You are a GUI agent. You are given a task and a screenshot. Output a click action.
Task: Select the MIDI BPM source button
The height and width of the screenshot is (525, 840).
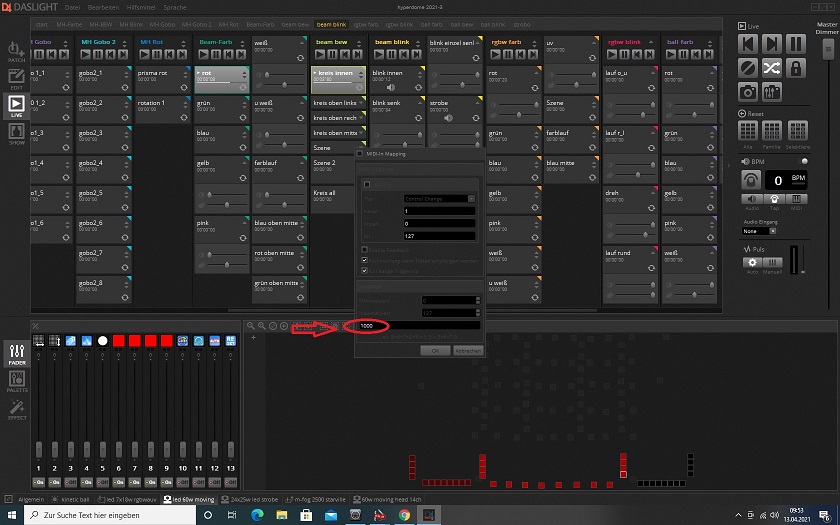pyautogui.click(x=797, y=199)
